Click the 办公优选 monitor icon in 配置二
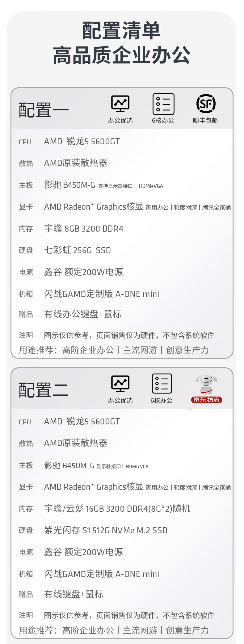This screenshot has height=644, width=244. 120,384
